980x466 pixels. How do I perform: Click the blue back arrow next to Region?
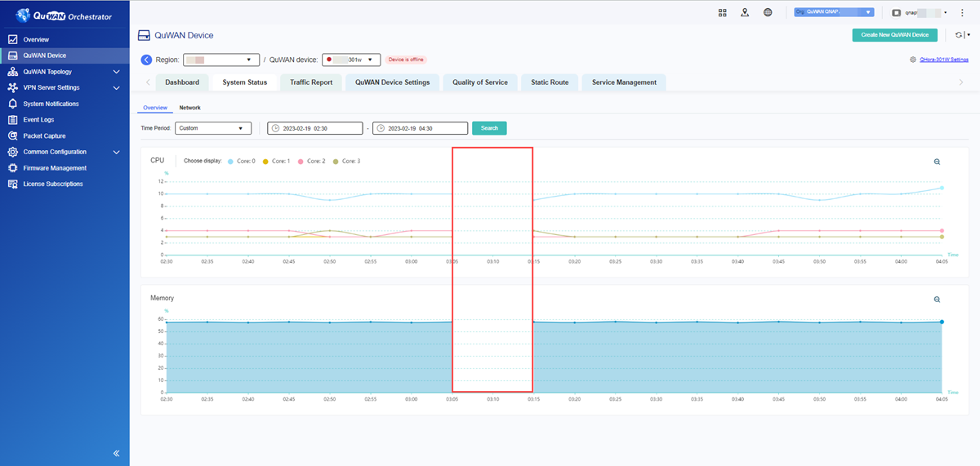[146, 60]
